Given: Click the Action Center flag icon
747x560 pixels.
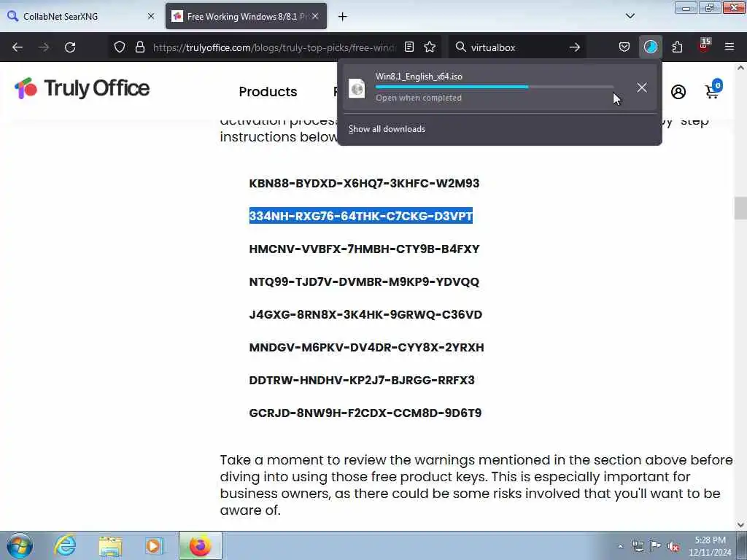Looking at the screenshot, I should [656, 546].
